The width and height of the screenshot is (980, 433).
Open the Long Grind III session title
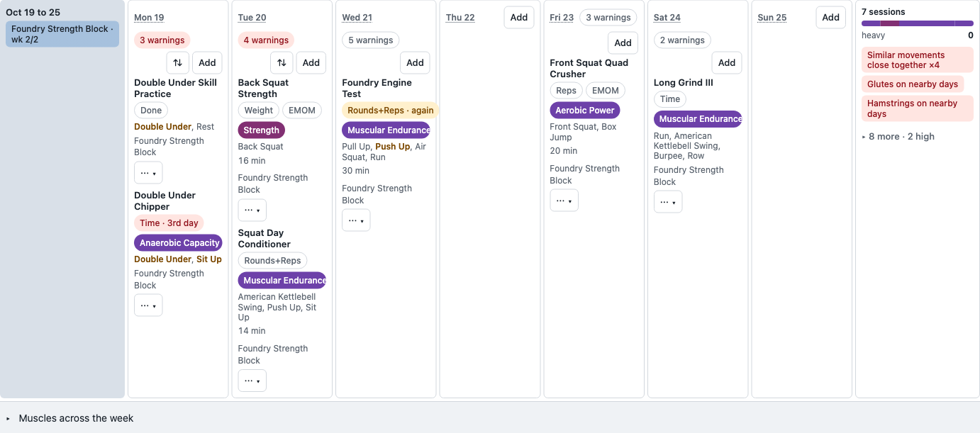[684, 83]
